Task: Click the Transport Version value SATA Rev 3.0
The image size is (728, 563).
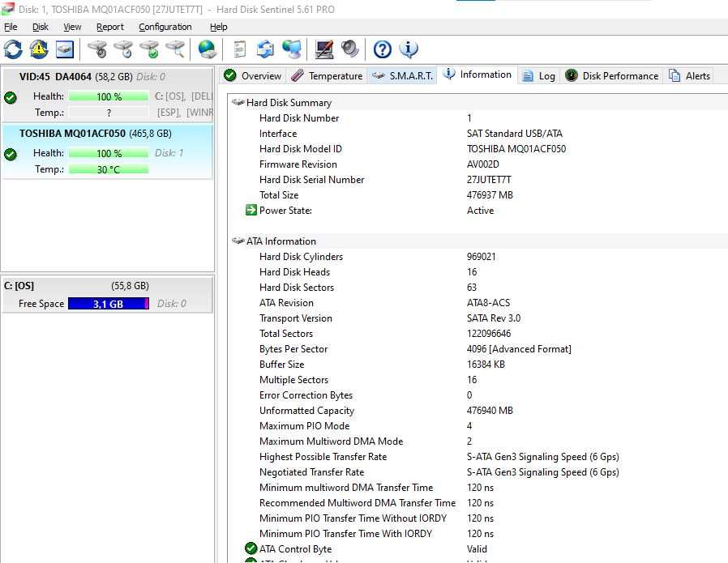Action: click(x=494, y=318)
